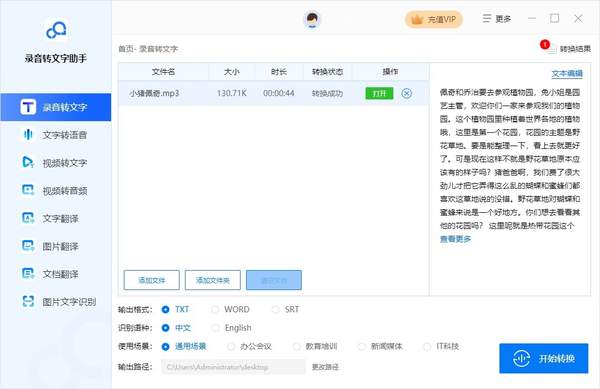Switch to 视频转文字 in sidebar
Image resolution: width=600 pixels, height=389 pixels.
click(56, 163)
